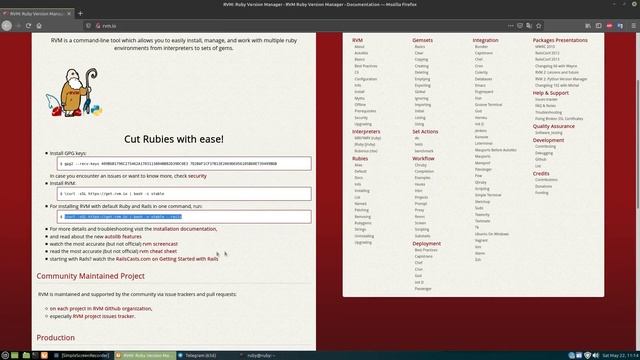Click the red adblock extension icon
Image resolution: width=640 pixels, height=360 pixels.
point(609,26)
